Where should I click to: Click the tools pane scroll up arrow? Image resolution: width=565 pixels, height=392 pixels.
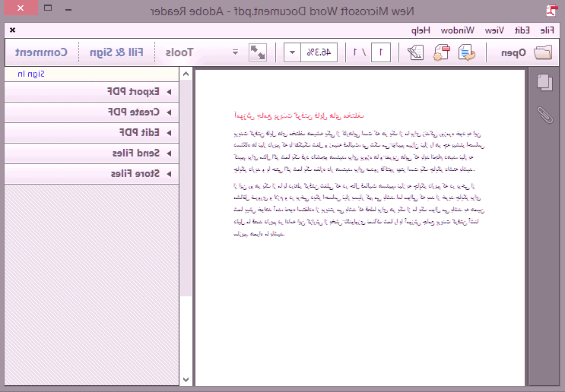tap(186, 74)
